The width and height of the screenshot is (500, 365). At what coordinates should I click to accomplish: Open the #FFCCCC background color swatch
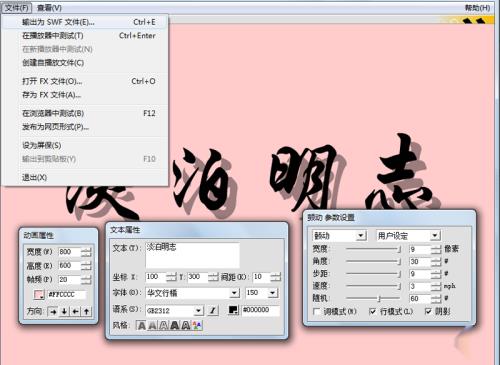[39, 295]
